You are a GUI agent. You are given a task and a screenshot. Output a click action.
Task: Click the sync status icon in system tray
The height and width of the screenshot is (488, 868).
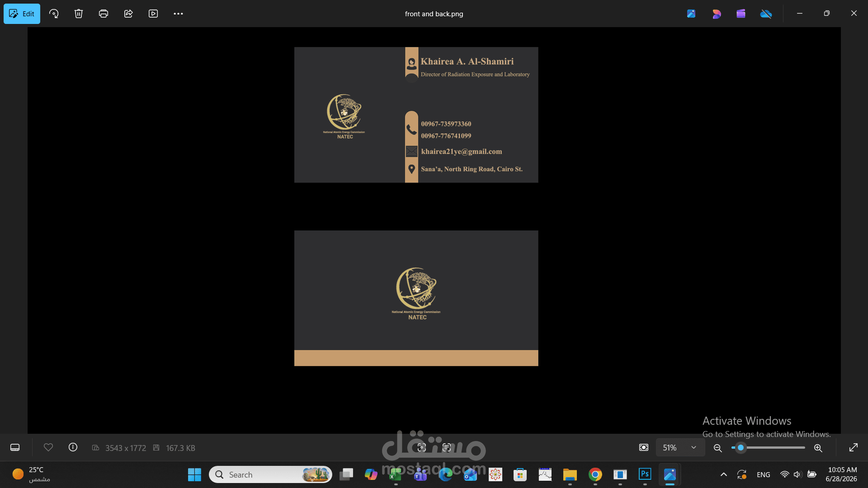[x=742, y=474]
